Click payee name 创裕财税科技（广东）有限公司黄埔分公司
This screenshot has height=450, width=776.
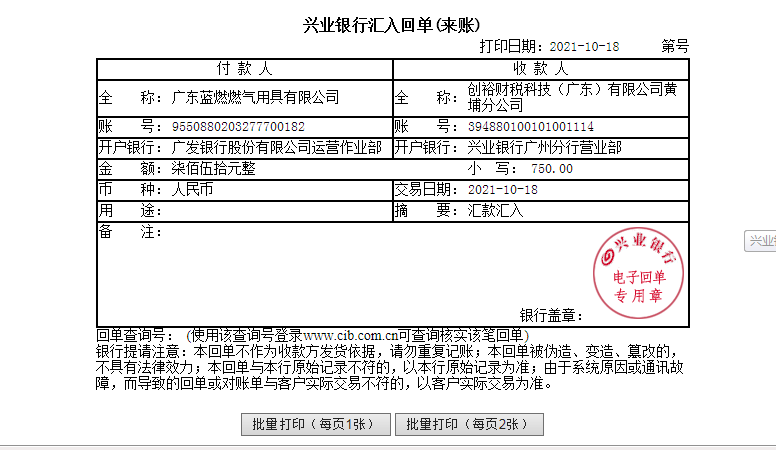click(573, 98)
